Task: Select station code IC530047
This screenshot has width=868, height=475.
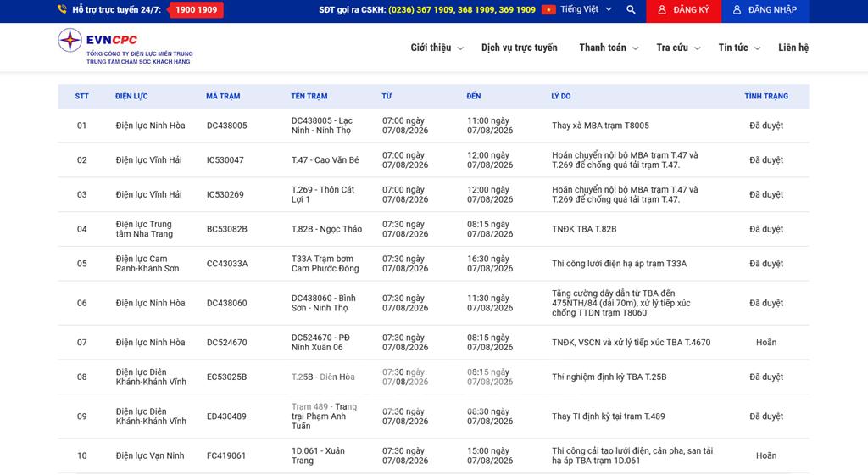Action: tap(225, 160)
